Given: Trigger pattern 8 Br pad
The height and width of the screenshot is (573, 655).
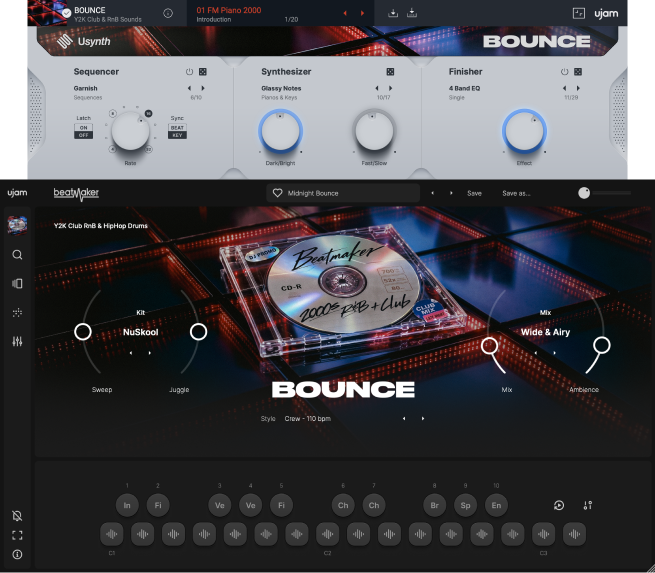Looking at the screenshot, I should (x=434, y=505).
